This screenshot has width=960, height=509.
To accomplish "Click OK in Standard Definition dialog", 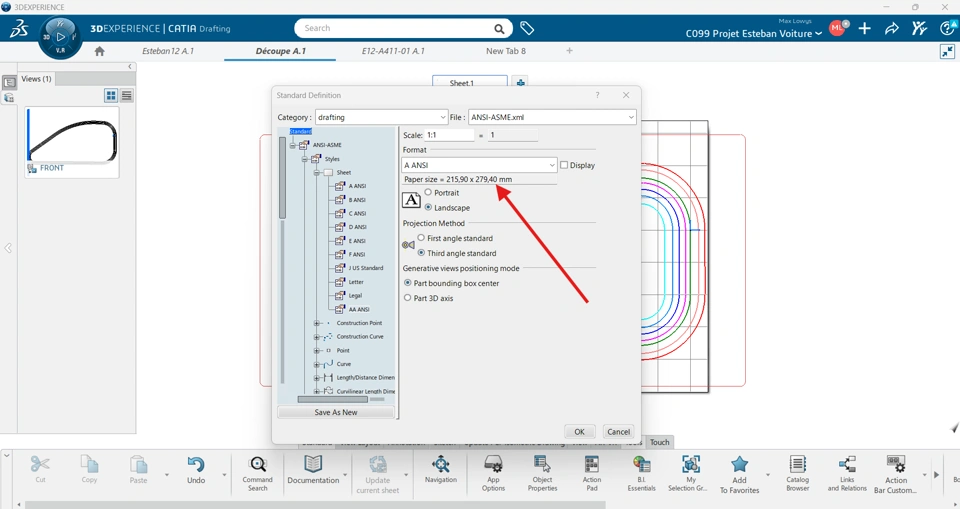I will point(579,431).
